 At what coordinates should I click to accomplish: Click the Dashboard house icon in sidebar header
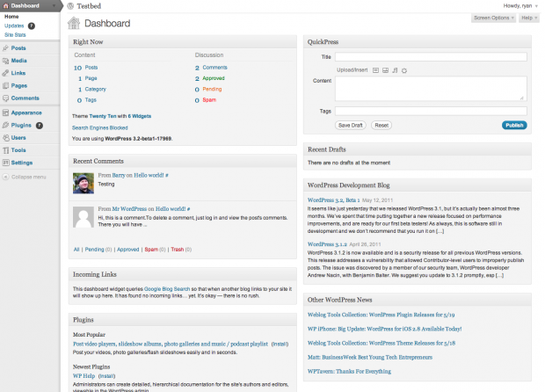tap(5, 6)
